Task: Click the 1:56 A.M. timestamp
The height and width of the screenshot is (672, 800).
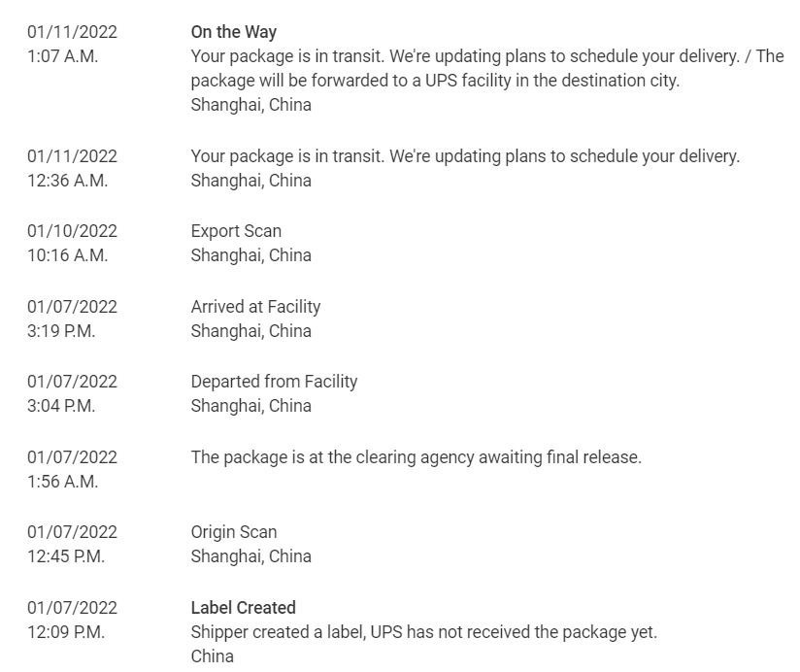Action: (62, 482)
